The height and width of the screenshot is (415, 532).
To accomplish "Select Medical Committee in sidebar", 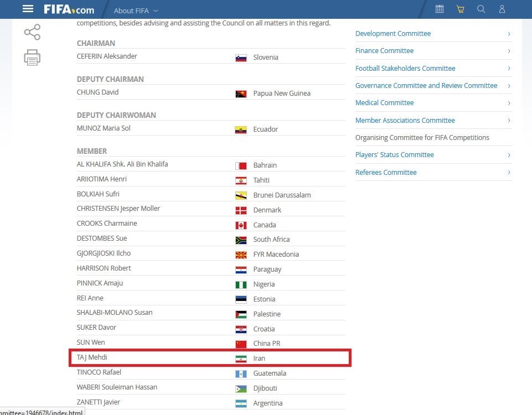I will [384, 103].
